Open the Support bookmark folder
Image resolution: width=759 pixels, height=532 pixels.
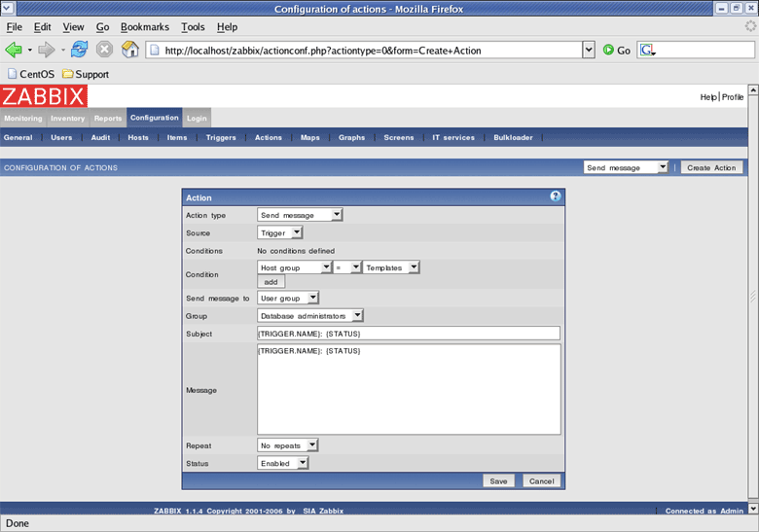tap(85, 74)
